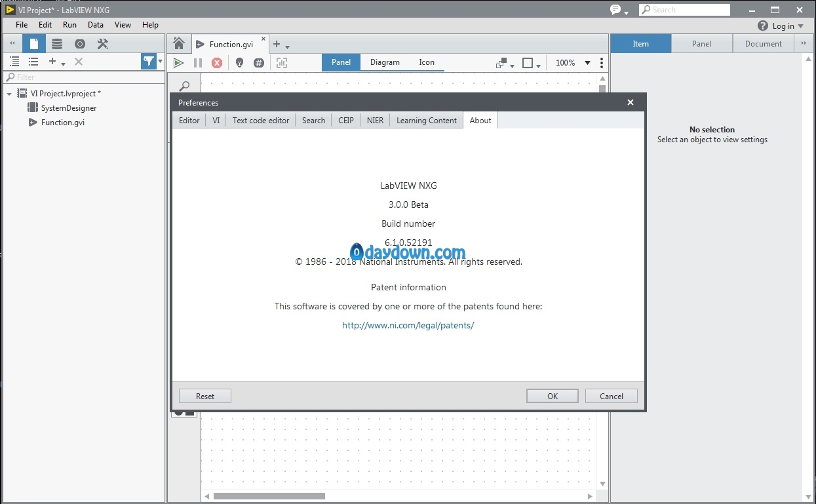The height and width of the screenshot is (504, 816).
Task: Open the square shape dropdown
Action: (x=531, y=63)
